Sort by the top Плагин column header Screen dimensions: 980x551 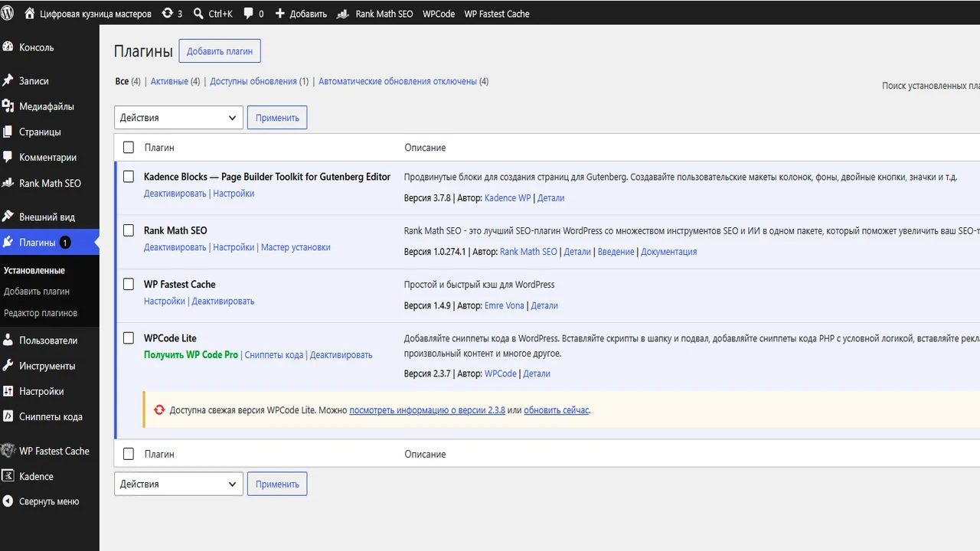(x=159, y=148)
